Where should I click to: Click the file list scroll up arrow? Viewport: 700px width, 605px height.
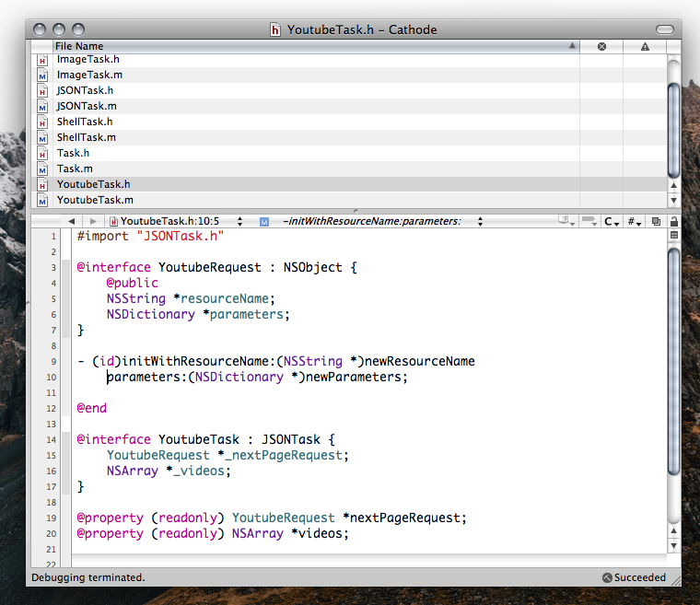click(x=673, y=185)
